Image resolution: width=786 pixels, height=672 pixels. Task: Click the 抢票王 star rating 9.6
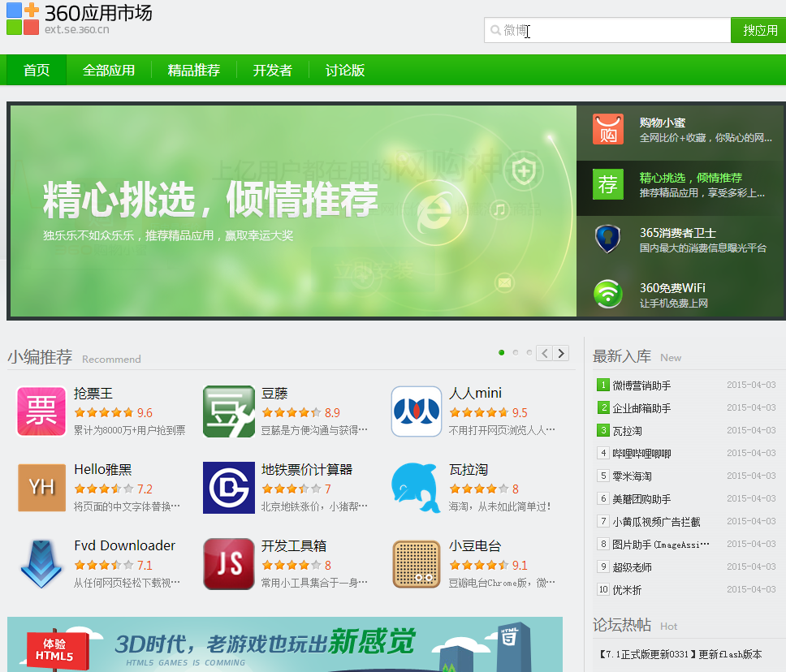pyautogui.click(x=114, y=413)
